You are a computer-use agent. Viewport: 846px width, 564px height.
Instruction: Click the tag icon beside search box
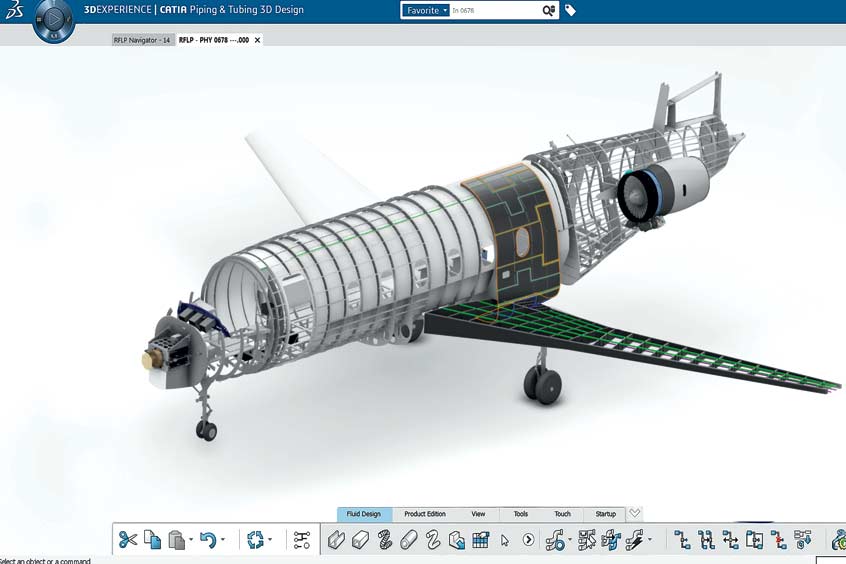570,11
